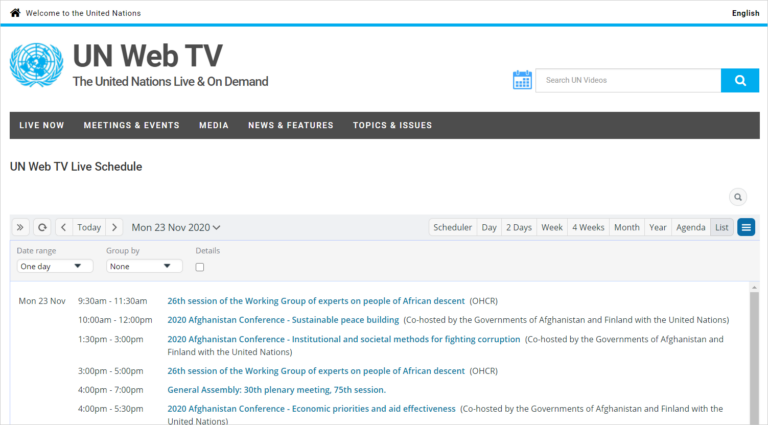Image resolution: width=768 pixels, height=425 pixels.
Task: Open the English language selector
Action: [x=745, y=13]
